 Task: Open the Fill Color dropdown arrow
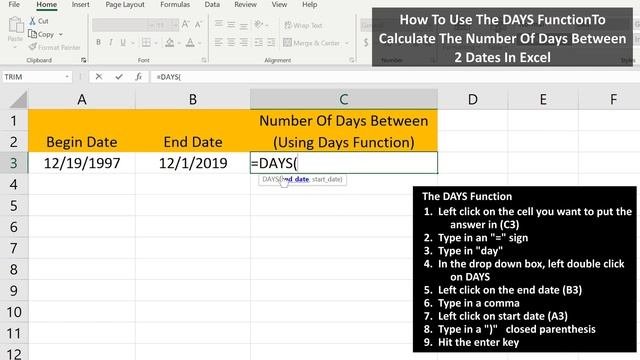(x=179, y=43)
